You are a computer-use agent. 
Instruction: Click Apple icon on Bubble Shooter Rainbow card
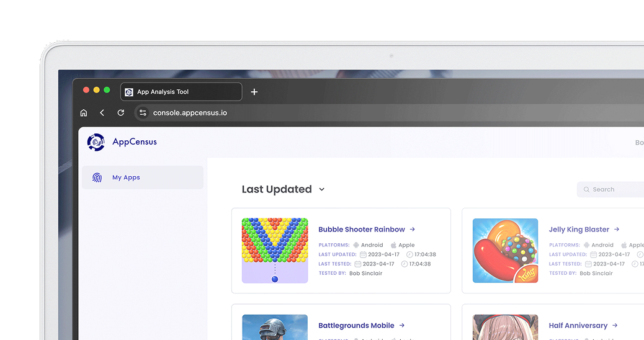(x=393, y=245)
